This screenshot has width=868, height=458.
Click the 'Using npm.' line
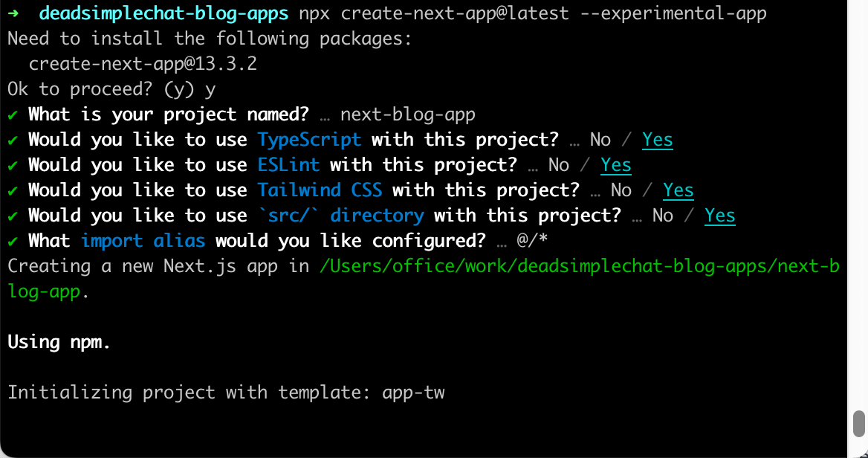click(x=59, y=342)
